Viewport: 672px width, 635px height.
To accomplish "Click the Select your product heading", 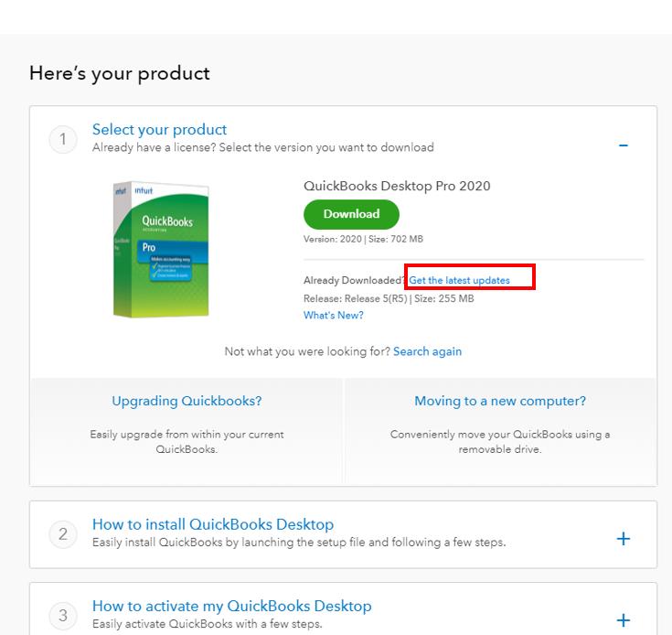I will tap(159, 130).
